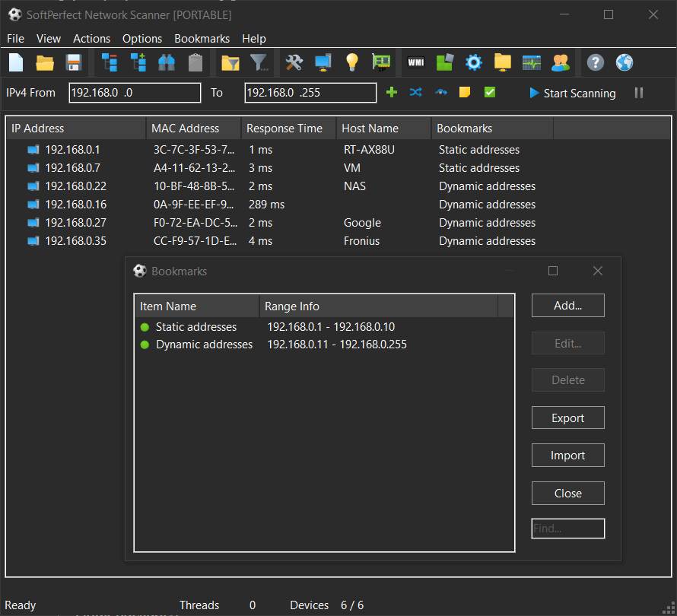Click the collapse tree toolbar icon
Image resolution: width=677 pixels, height=616 pixels.
coord(110,62)
